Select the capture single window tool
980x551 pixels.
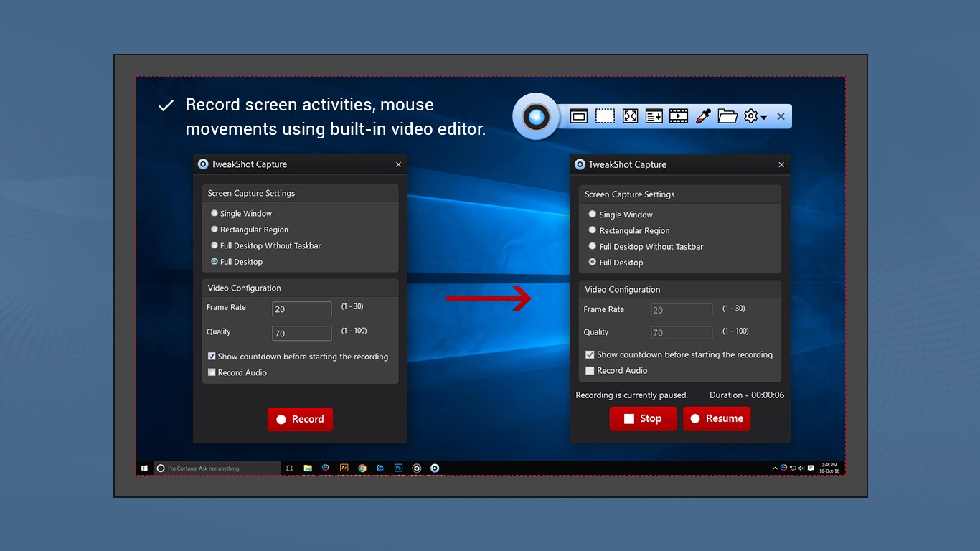(x=579, y=116)
